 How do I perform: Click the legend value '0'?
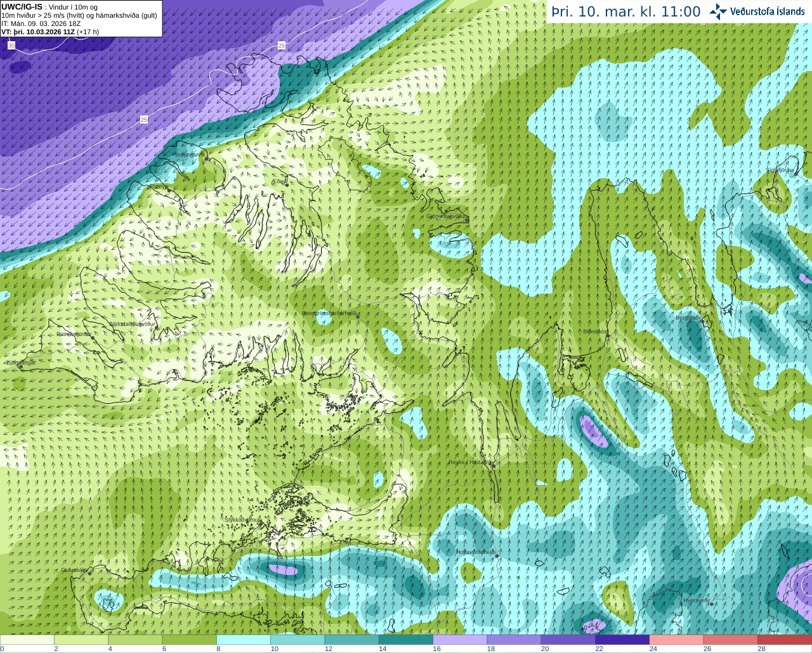[x=3, y=649]
